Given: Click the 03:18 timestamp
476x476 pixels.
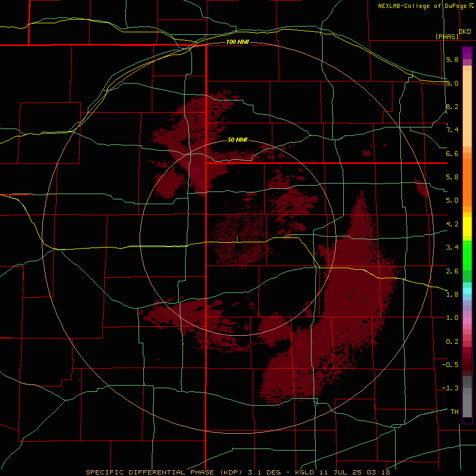Looking at the screenshot, I should (378, 472).
